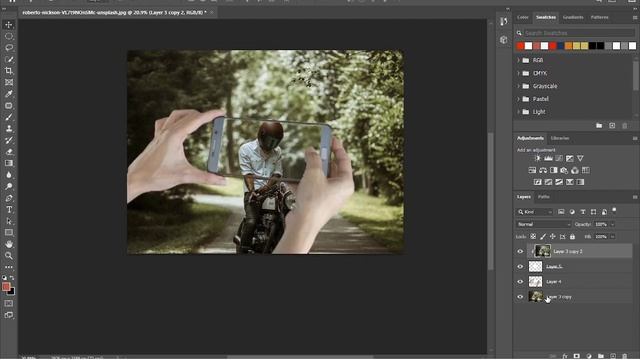Change the screen mode icon
This screenshot has width=640, height=360.
pos(9,315)
